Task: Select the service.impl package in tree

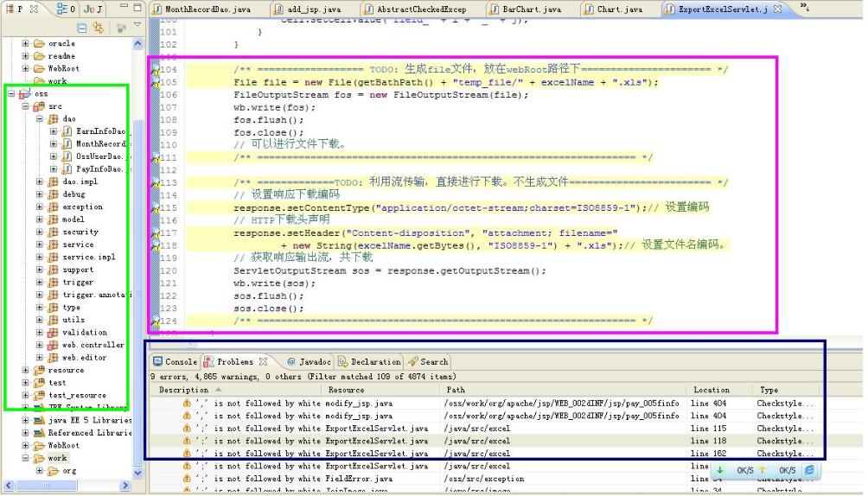Action: tap(89, 257)
